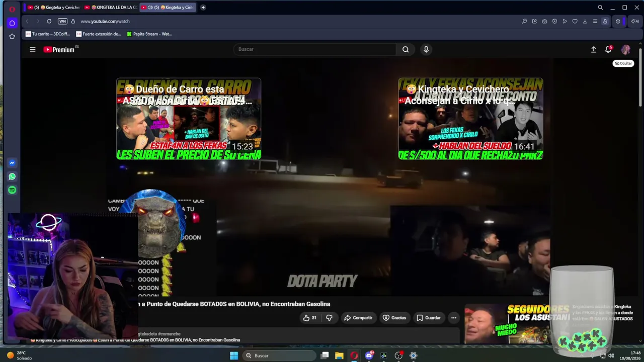The height and width of the screenshot is (362, 644).
Task: Open Messenger in the Opera sidebar
Action: [x=12, y=163]
